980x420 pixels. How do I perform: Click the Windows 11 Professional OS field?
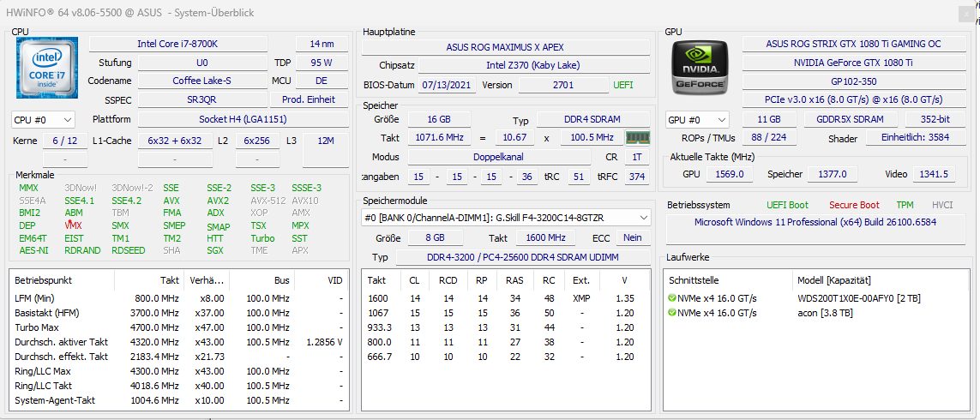coord(815,223)
